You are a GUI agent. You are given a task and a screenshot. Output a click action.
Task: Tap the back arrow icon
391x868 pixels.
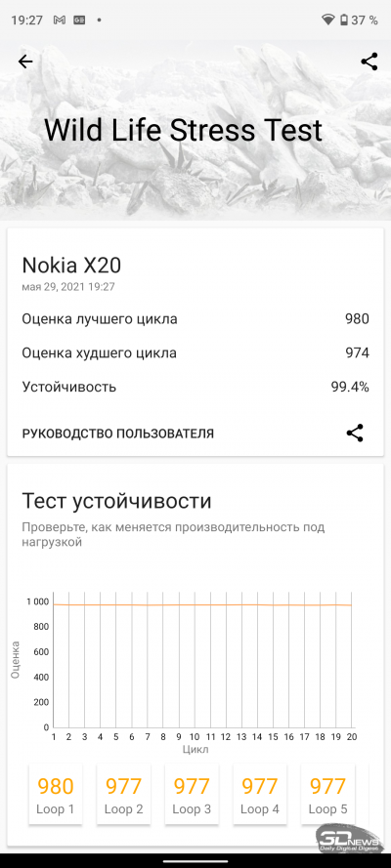25,62
